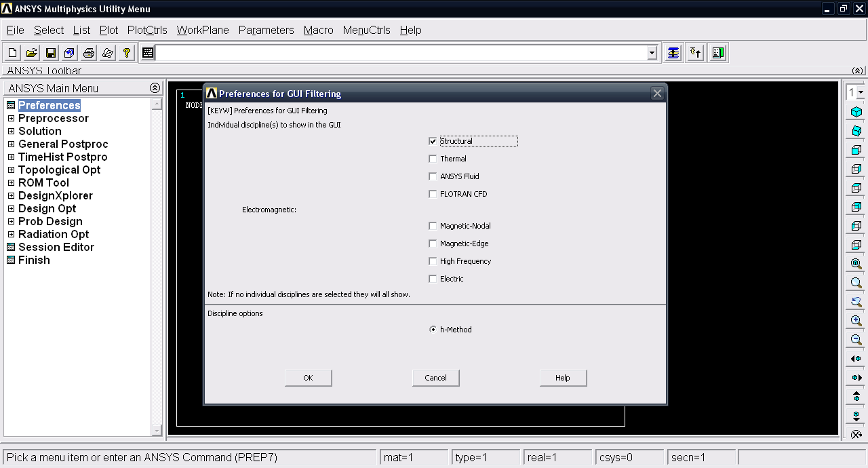Open the Select menu

pos(49,30)
